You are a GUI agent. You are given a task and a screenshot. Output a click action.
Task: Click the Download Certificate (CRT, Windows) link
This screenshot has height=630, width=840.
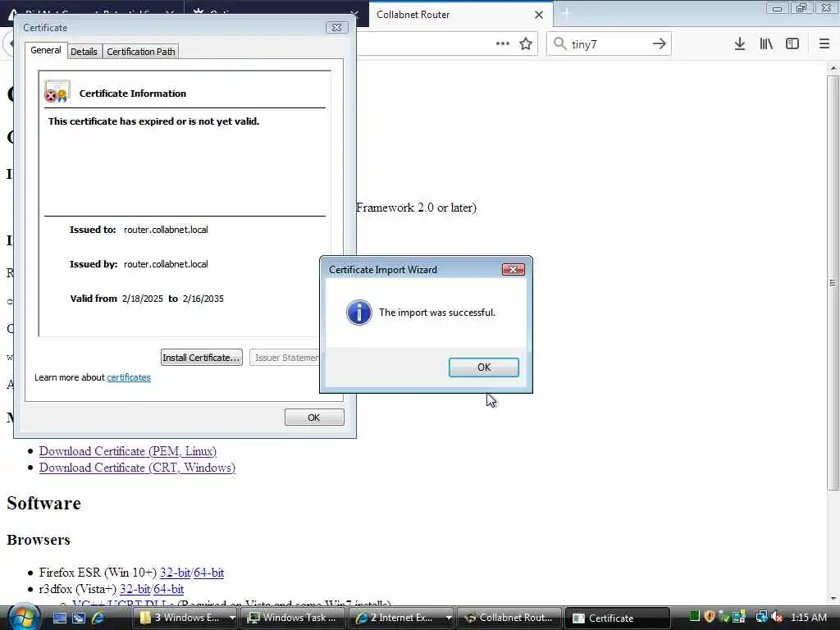[x=137, y=468]
